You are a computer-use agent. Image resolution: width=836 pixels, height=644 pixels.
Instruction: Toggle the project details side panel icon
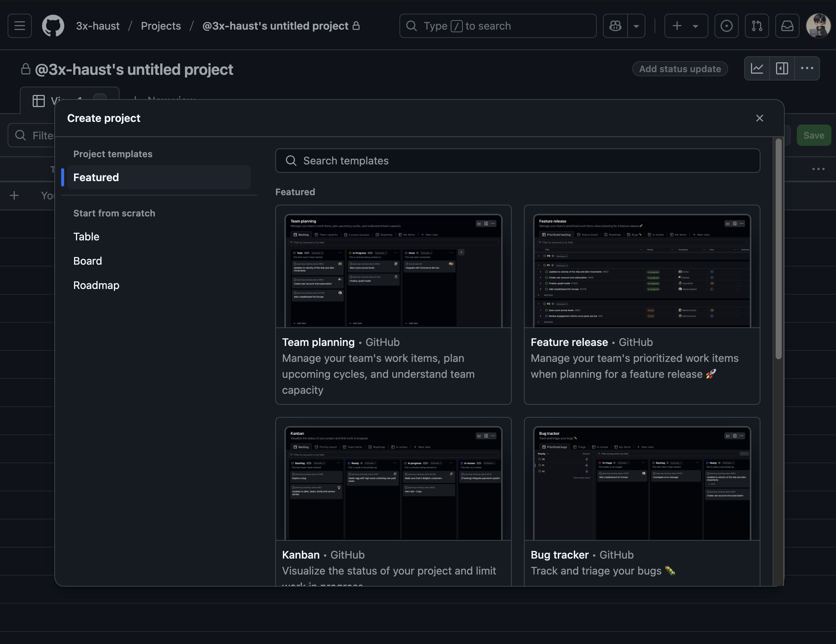coord(782,68)
